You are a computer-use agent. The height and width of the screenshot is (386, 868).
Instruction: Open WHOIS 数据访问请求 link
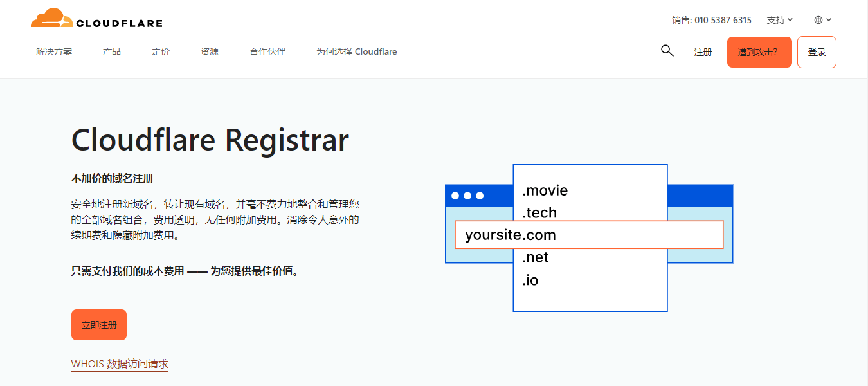click(x=120, y=363)
